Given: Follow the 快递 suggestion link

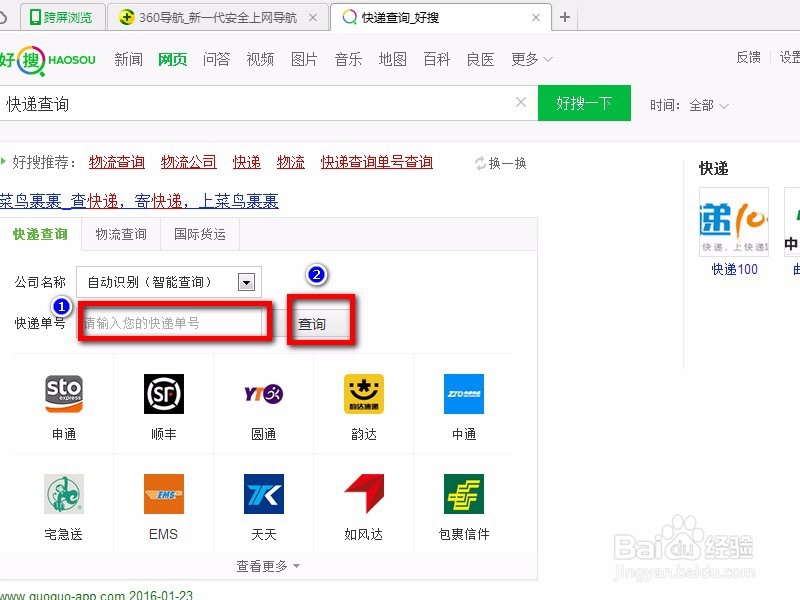Looking at the screenshot, I should [x=247, y=162].
